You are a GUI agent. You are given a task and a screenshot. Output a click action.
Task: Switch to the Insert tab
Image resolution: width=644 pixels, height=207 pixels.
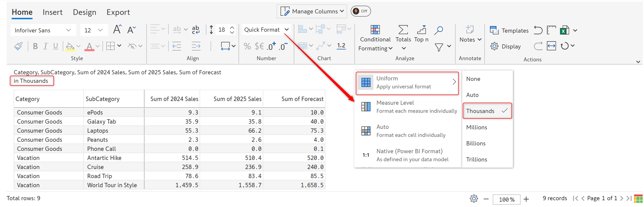tap(53, 12)
